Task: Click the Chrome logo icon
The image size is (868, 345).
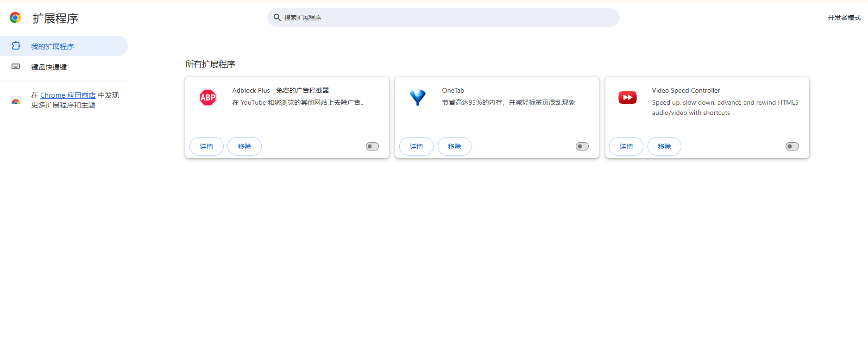Action: pyautogui.click(x=15, y=18)
